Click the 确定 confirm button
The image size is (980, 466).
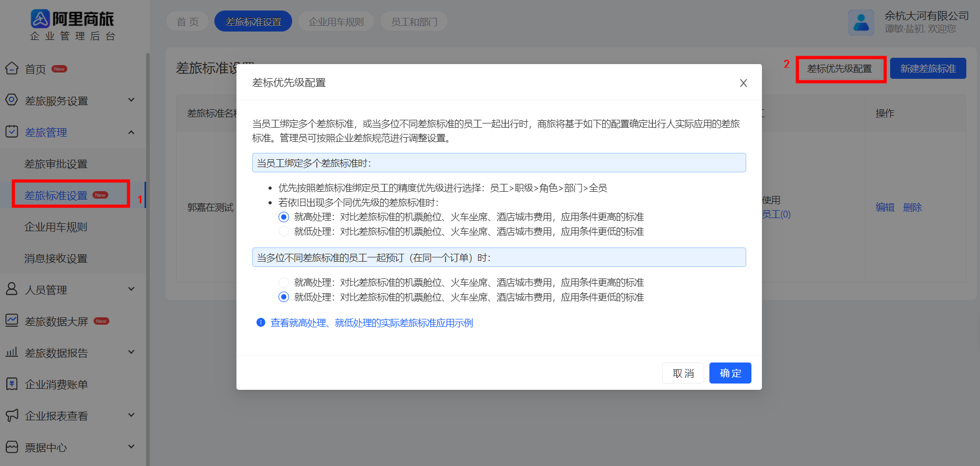click(x=730, y=373)
